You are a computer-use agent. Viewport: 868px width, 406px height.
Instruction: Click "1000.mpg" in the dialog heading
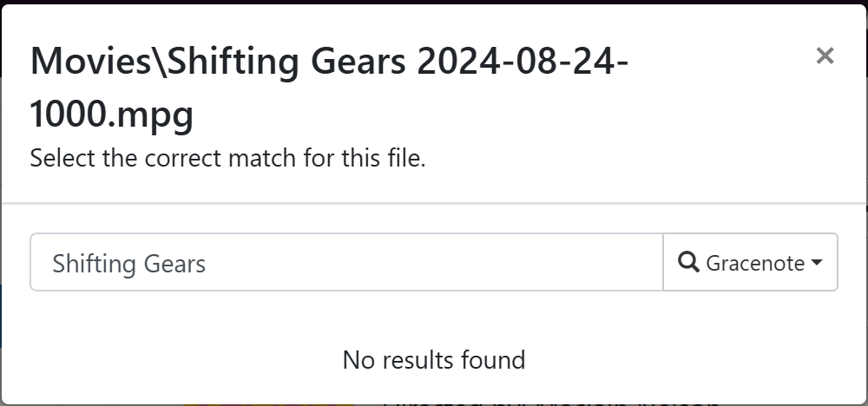tap(111, 115)
